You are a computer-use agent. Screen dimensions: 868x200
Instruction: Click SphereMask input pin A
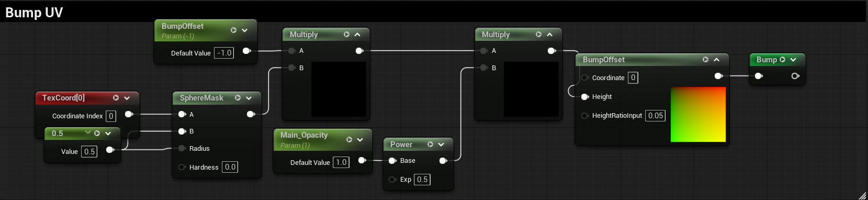click(x=182, y=114)
